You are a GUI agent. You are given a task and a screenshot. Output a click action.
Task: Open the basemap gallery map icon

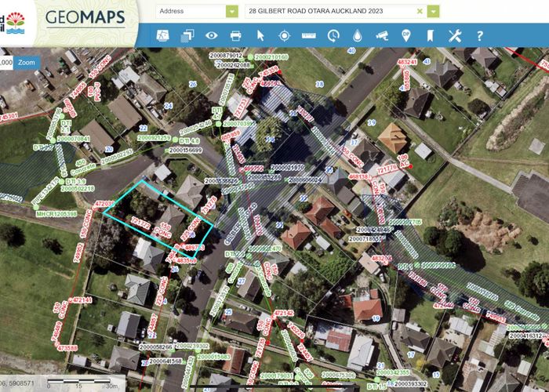[x=162, y=35]
